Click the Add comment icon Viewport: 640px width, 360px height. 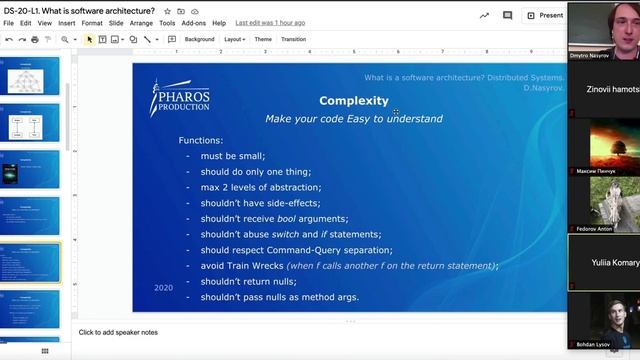point(172,40)
